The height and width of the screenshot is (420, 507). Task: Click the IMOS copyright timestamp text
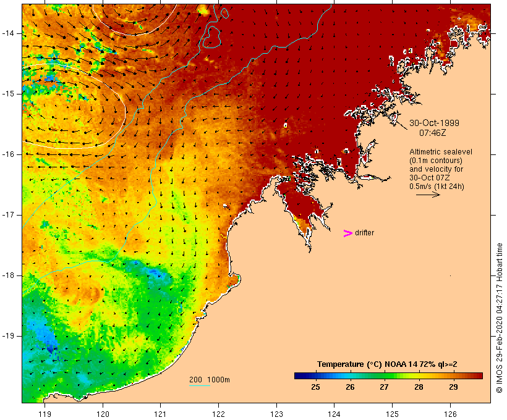(499, 318)
